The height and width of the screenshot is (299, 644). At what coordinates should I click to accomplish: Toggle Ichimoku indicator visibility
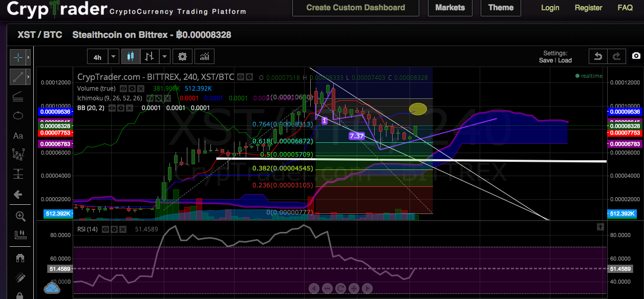[x=151, y=98]
